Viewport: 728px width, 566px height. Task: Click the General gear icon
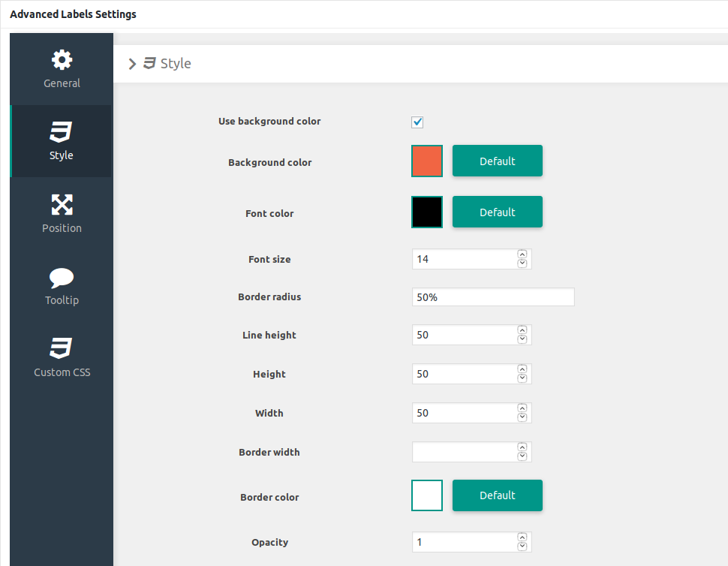[x=62, y=60]
